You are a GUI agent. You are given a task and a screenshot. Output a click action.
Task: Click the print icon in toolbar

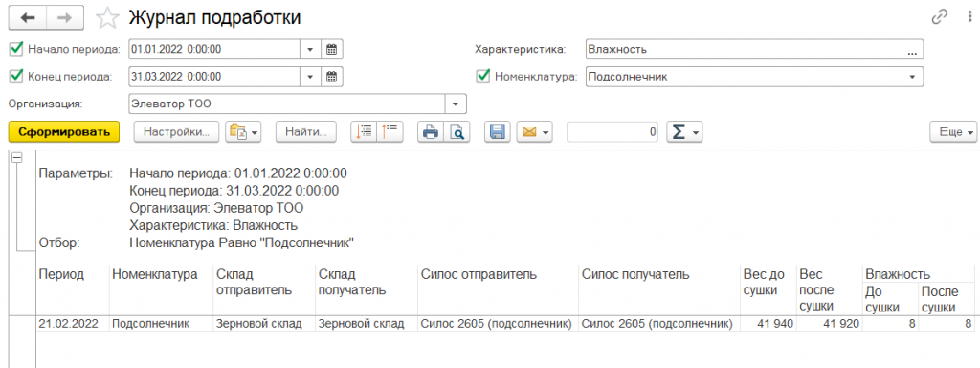coord(431,131)
